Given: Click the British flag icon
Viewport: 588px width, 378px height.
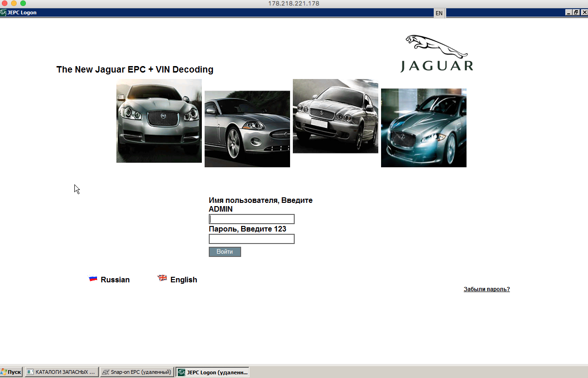Looking at the screenshot, I should coord(162,278).
